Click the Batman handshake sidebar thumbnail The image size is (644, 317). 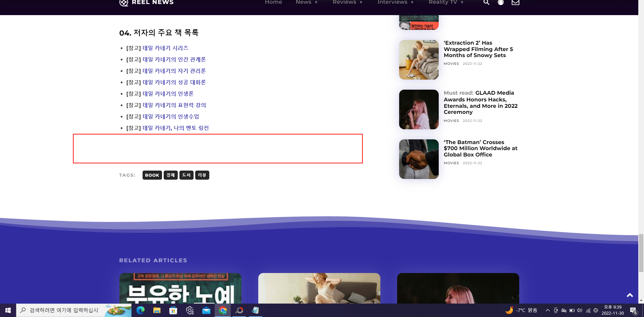pos(419,159)
